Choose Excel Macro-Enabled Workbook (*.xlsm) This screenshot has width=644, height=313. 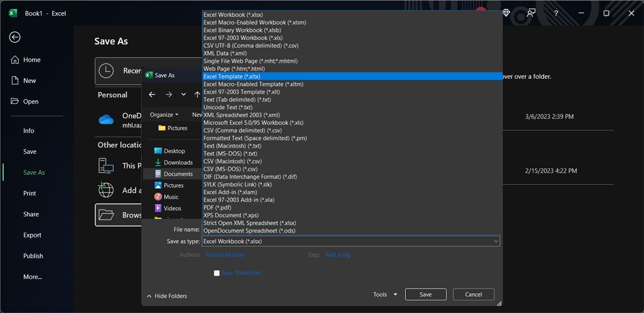click(x=352, y=23)
